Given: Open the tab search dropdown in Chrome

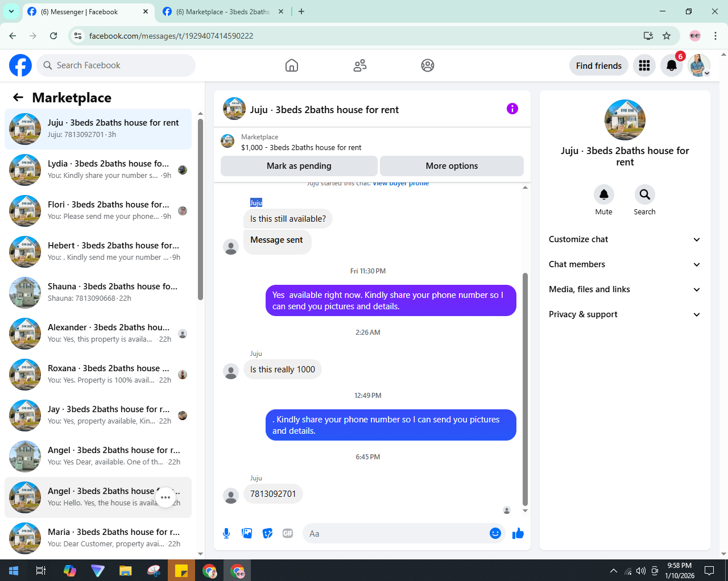Looking at the screenshot, I should (x=11, y=11).
